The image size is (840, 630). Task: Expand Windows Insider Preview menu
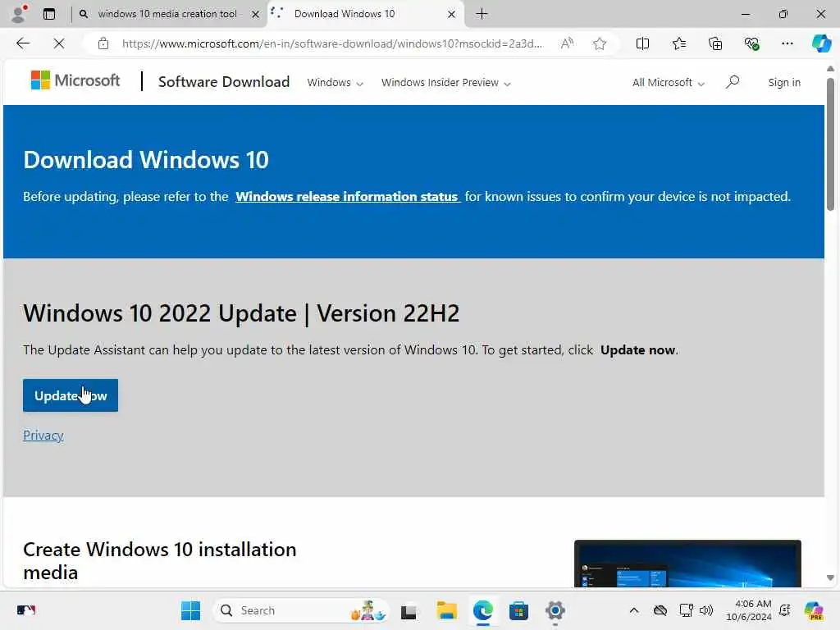pos(445,83)
